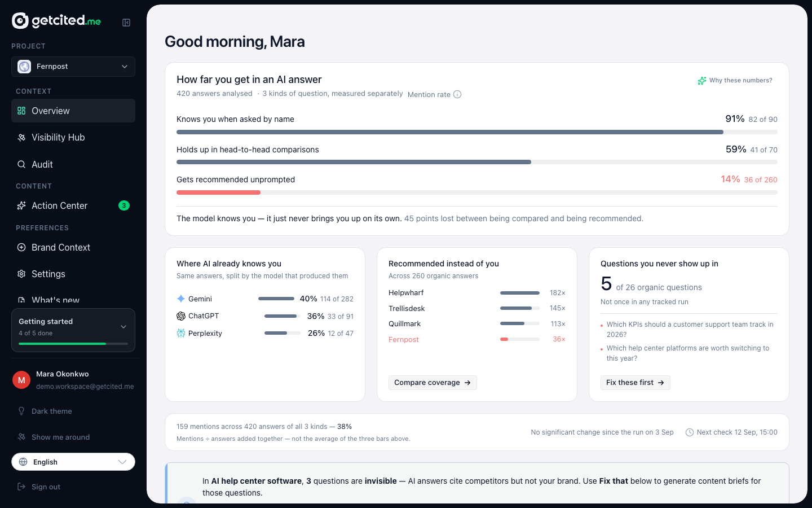This screenshot has width=812, height=508.
Task: Click the Action Center sparkle icon
Action: [21, 205]
